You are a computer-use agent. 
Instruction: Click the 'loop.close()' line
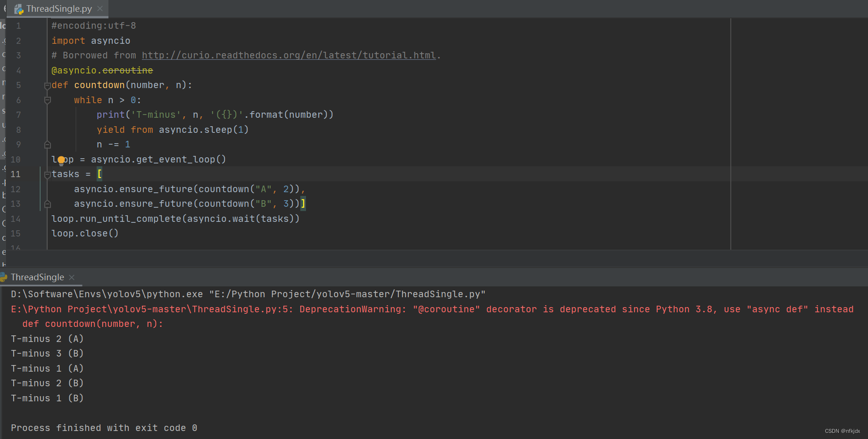[x=85, y=234]
